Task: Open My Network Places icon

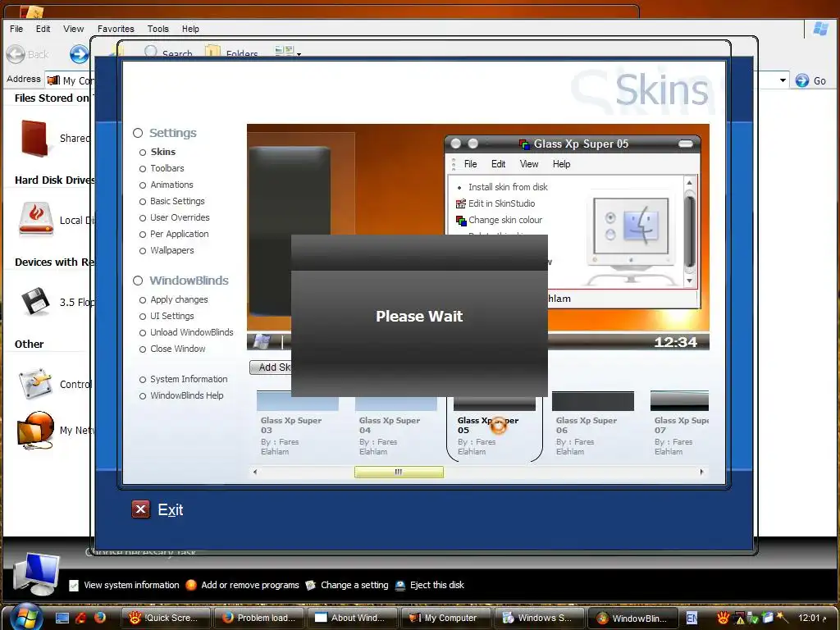Action: pos(35,430)
